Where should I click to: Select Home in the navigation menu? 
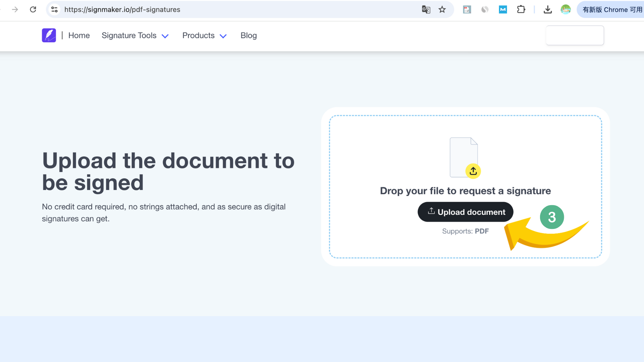pos(79,36)
